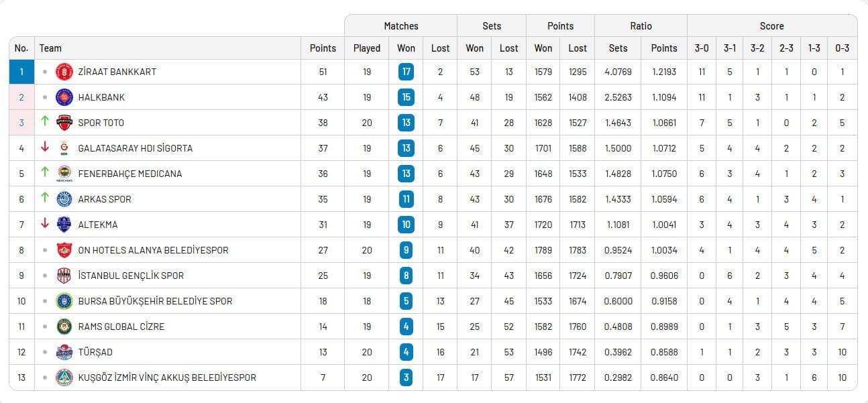Click the Played column header
Image resolution: width=868 pixels, height=403 pixels.
[x=367, y=48]
